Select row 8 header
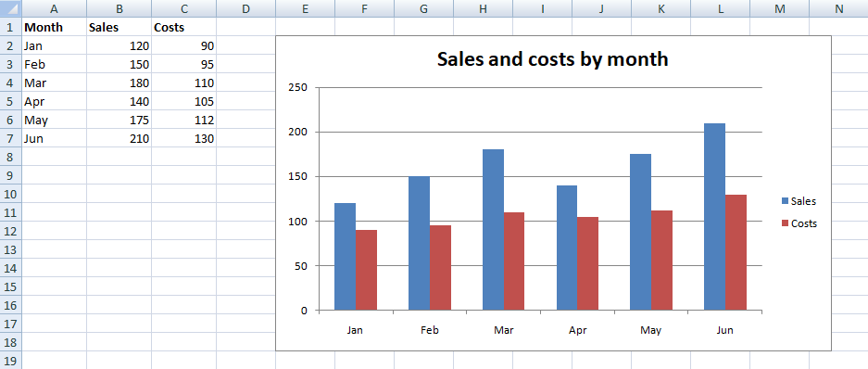This screenshot has height=369, width=868. point(10,157)
